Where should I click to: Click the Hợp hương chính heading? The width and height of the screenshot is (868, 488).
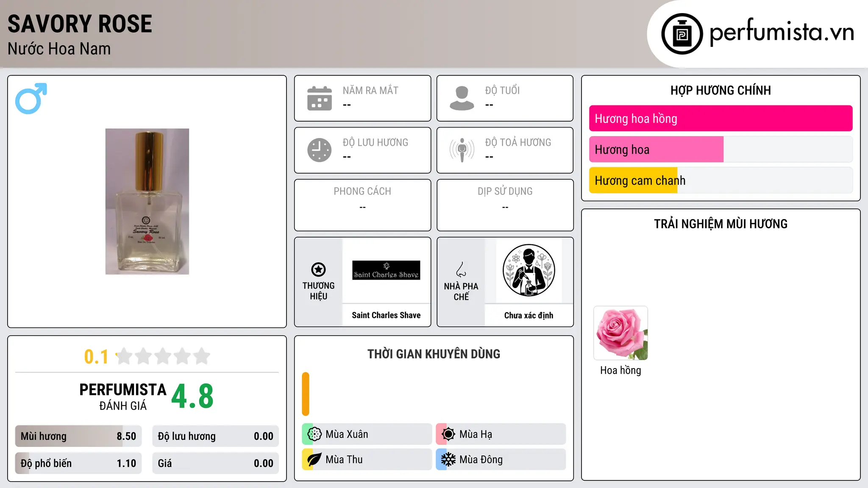click(x=721, y=90)
